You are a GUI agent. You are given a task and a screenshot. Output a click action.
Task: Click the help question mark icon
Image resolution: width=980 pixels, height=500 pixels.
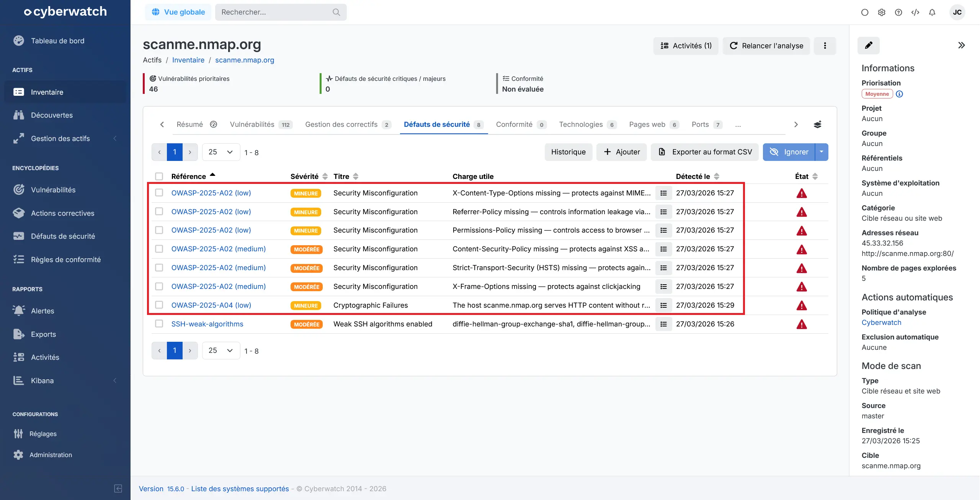(898, 12)
